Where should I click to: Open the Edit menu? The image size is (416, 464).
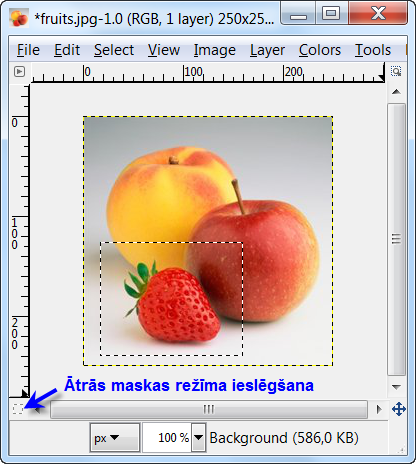67,50
